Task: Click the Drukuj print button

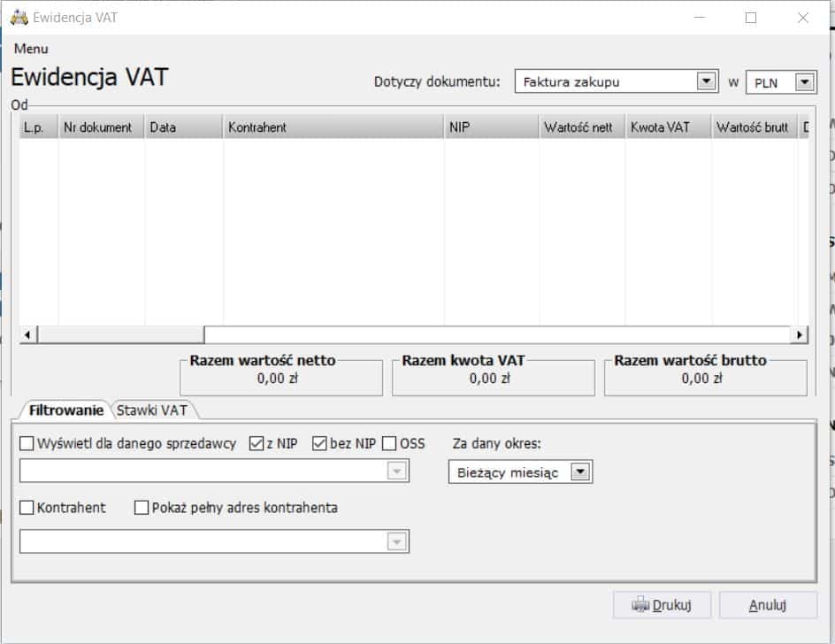Action: pos(660,605)
